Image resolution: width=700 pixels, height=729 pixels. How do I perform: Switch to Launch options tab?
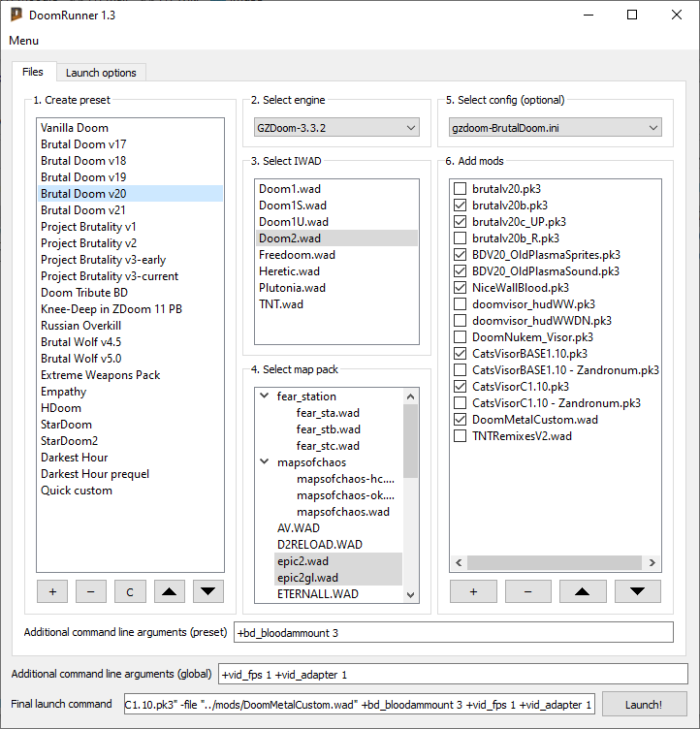[x=101, y=73]
